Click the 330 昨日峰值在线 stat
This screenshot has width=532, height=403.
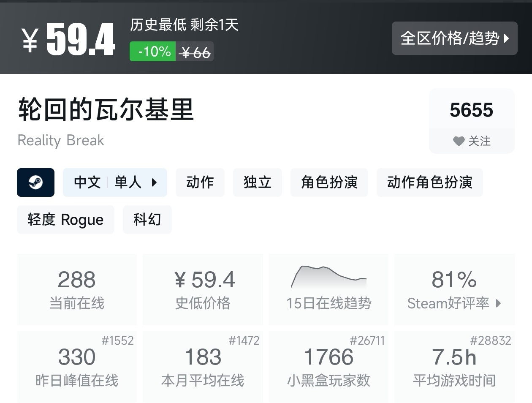point(77,367)
